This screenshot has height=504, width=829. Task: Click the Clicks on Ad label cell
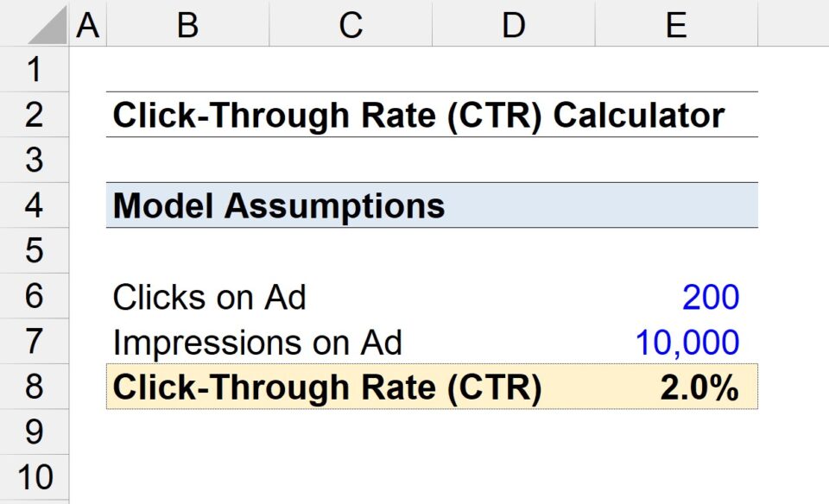190,296
